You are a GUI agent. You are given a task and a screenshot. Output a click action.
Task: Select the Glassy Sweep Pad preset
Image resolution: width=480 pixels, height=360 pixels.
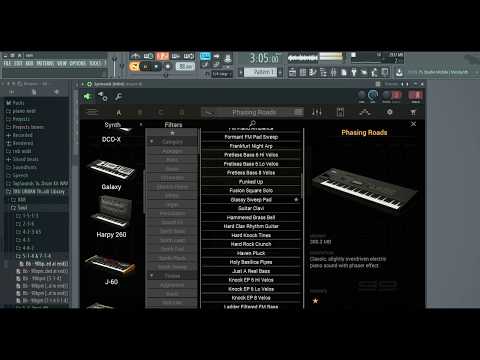point(251,200)
